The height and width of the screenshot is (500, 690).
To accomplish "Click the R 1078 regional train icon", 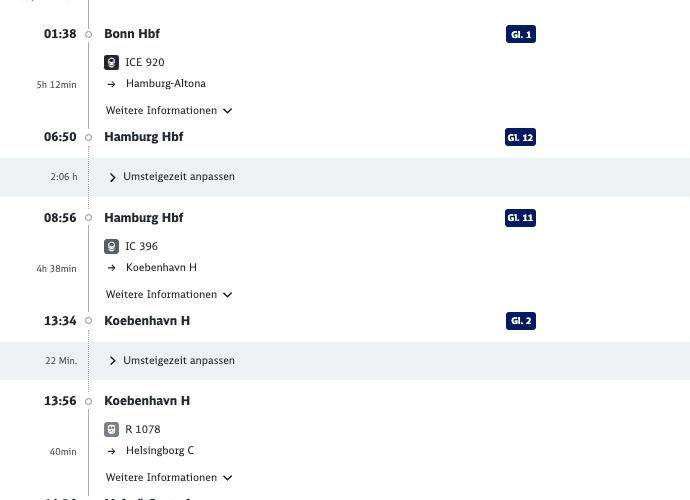I will (x=111, y=429).
